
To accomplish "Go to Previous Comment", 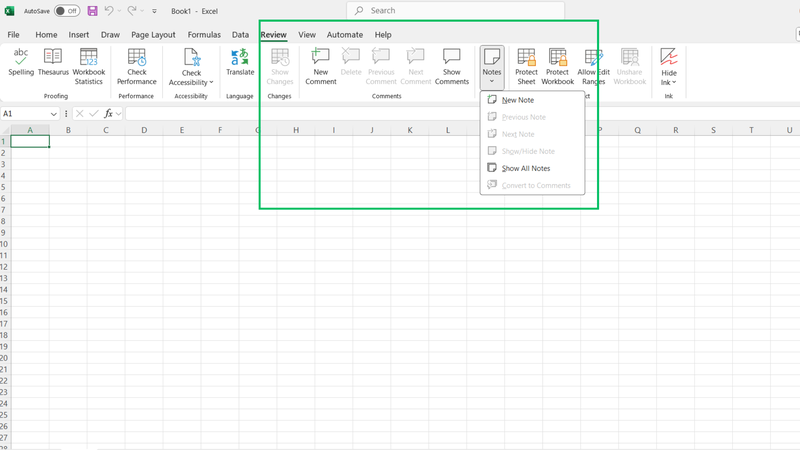I will [381, 67].
